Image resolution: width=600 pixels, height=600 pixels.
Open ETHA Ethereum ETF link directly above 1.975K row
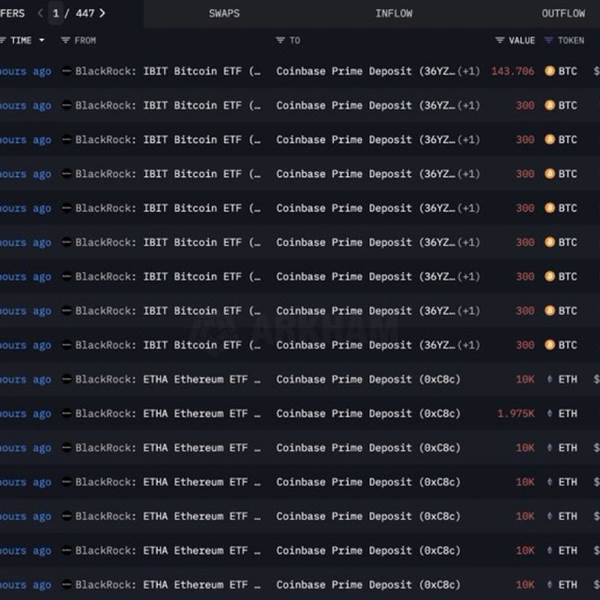coord(168,379)
